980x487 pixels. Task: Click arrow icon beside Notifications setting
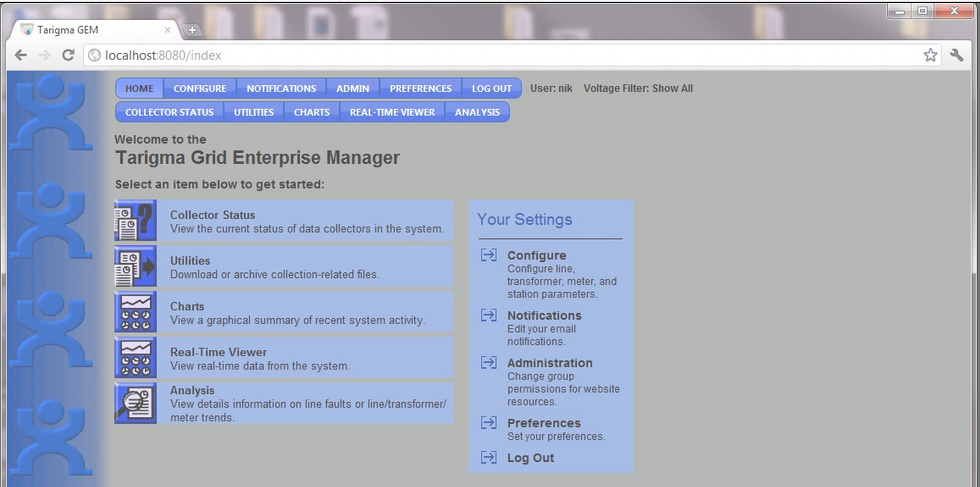point(489,315)
